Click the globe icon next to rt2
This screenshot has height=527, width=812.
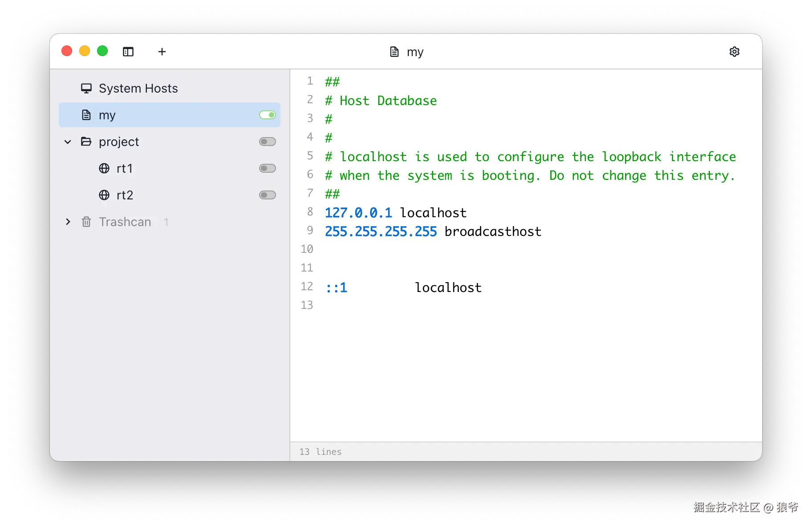coord(104,195)
